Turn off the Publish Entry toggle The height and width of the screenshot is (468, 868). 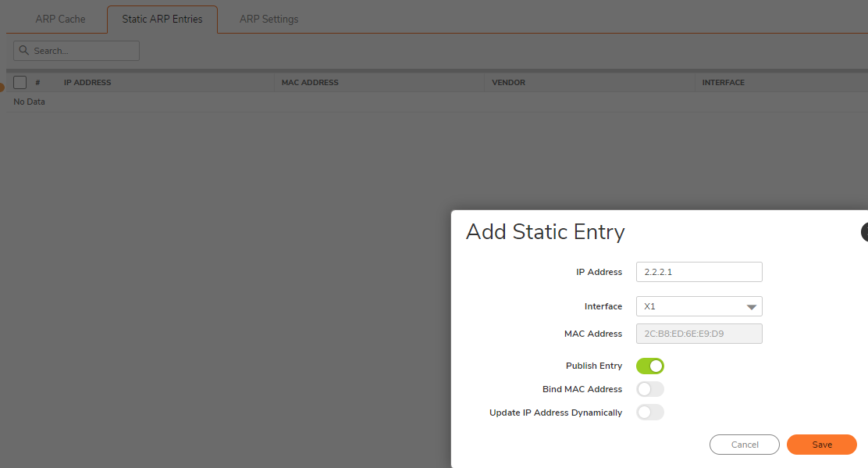650,366
